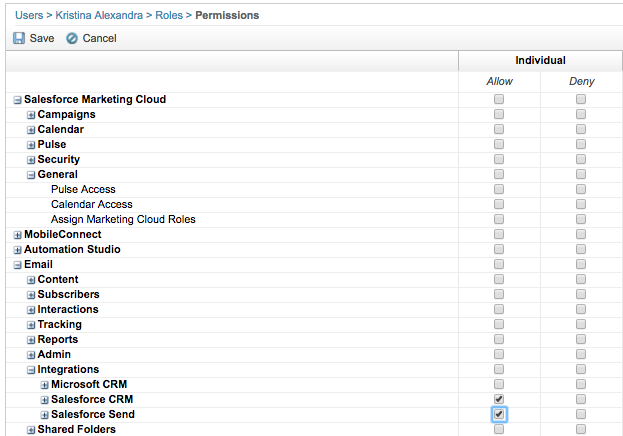Open the Users breadcrumb link
This screenshot has width=623, height=436.
29,15
